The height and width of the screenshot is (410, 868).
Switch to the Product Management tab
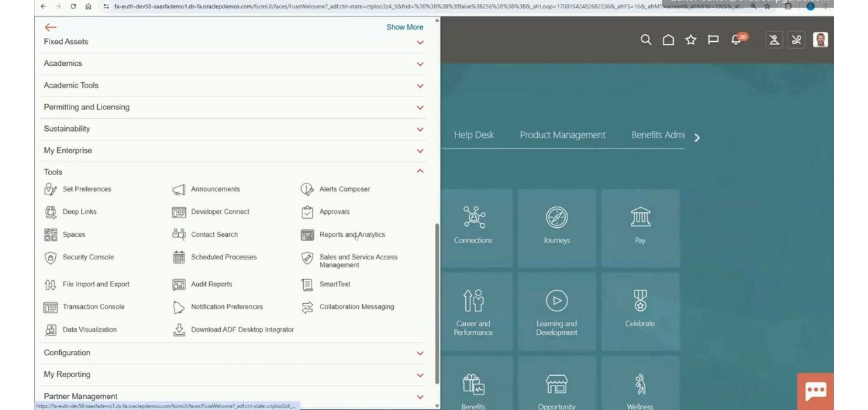562,135
